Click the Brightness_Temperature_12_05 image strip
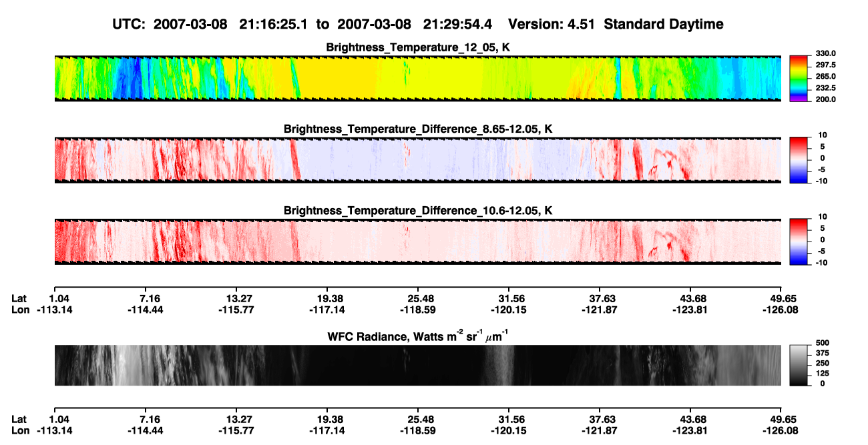Screen dimensions: 868x445 pos(417,78)
